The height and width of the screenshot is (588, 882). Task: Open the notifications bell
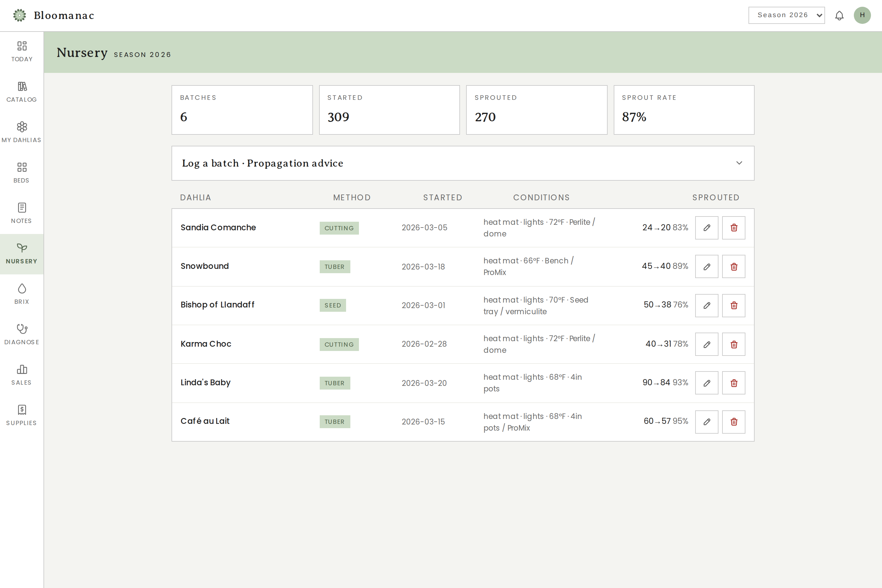[839, 15]
